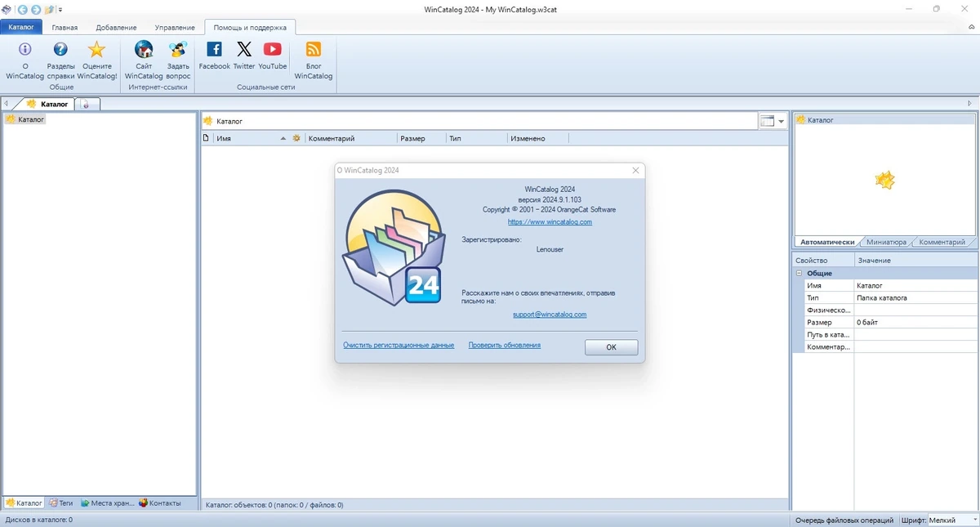
Task: Open Блог WinCatalog RSS icon
Action: [314, 49]
